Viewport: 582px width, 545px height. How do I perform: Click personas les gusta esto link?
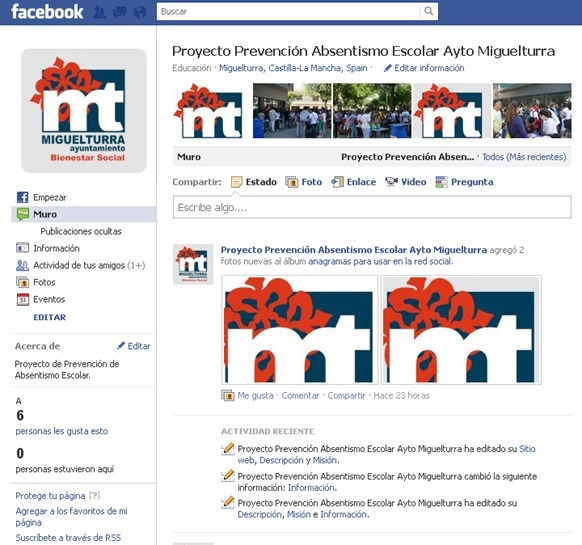pyautogui.click(x=62, y=431)
